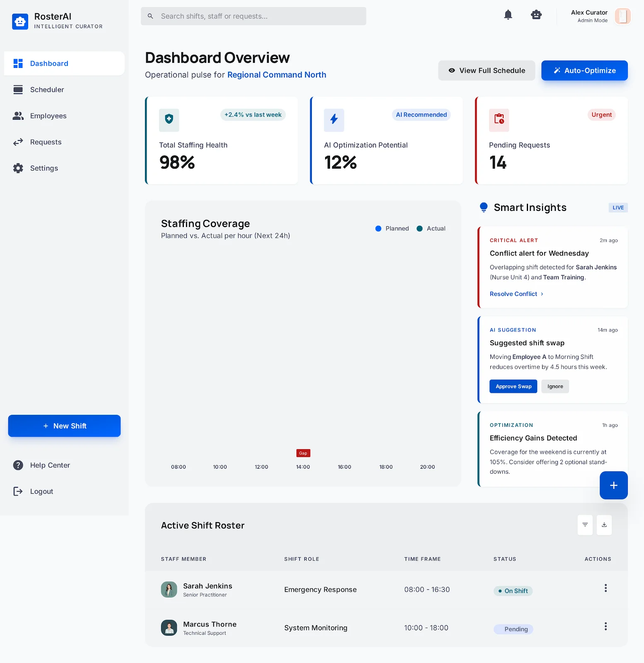Viewport: 644px width, 663px height.
Task: Ignore the suggested shift swap
Action: tap(555, 386)
